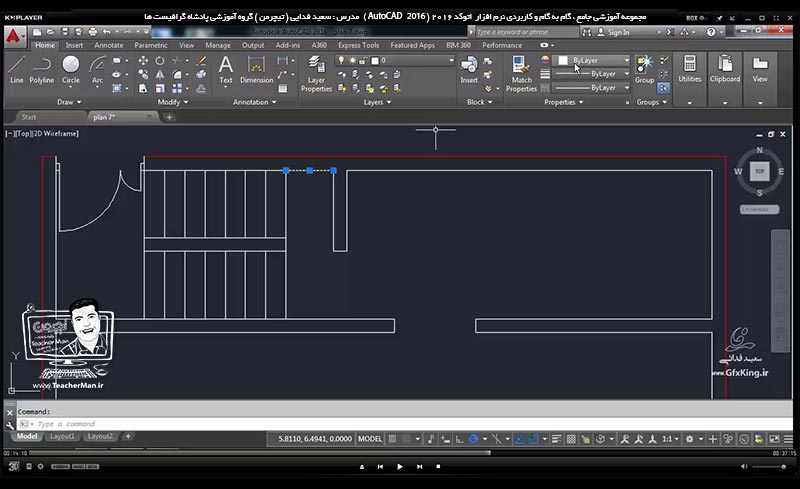Select the Arc tool

click(x=97, y=70)
